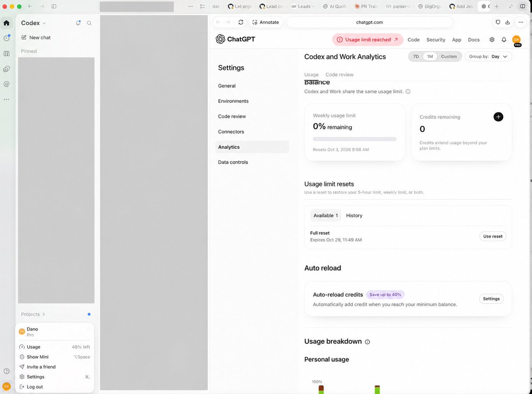The width and height of the screenshot is (532, 394).
Task: Open Codex notifications bell with blue dot
Action: click(x=78, y=23)
